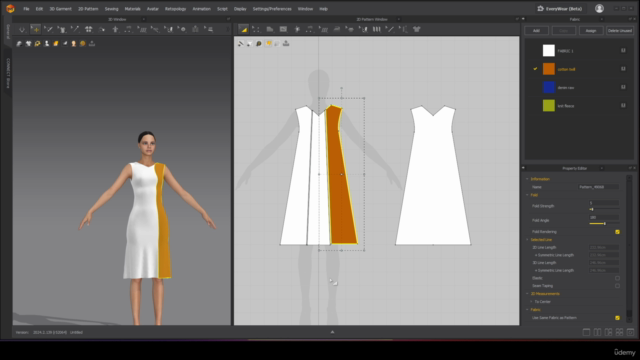Select the gear-shaped button tool in 3D toolbar

(183, 29)
